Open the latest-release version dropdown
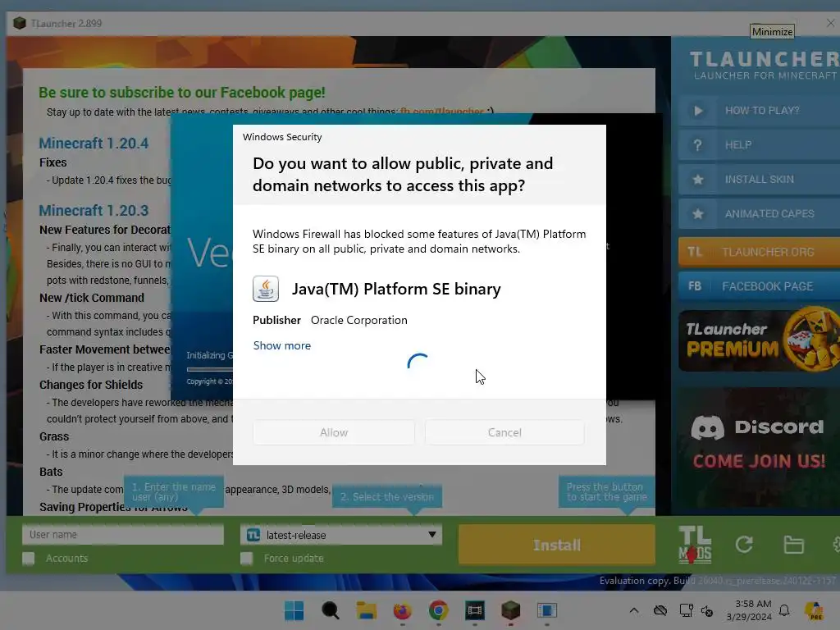 (341, 535)
